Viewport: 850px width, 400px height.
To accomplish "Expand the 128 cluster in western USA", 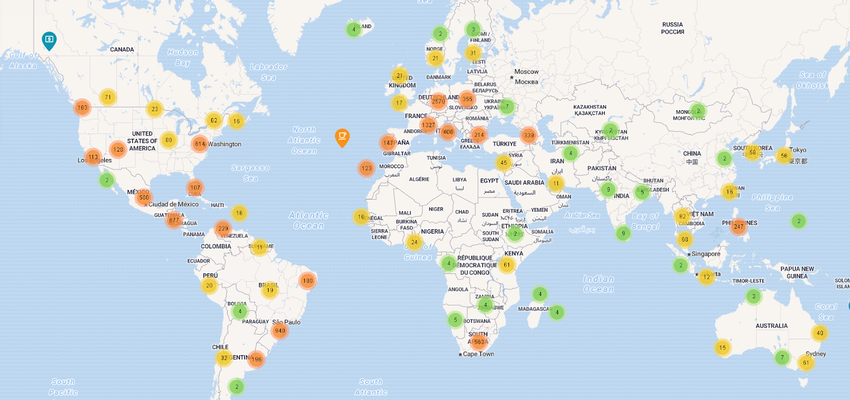I will [x=118, y=149].
